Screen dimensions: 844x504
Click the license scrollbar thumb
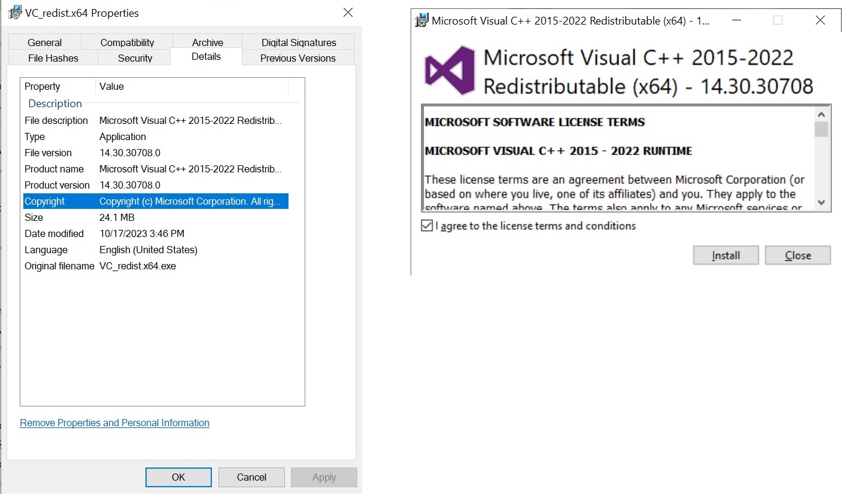point(821,129)
